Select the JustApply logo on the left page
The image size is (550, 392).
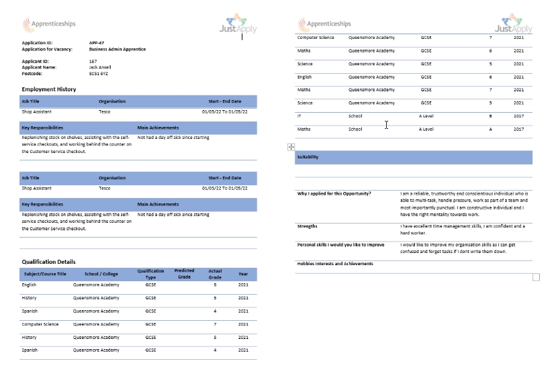pos(238,25)
